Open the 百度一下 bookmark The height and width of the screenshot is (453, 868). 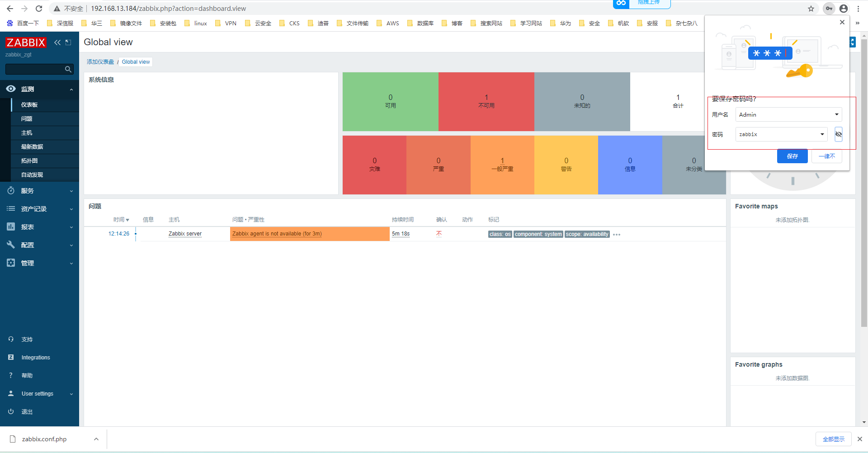point(23,23)
